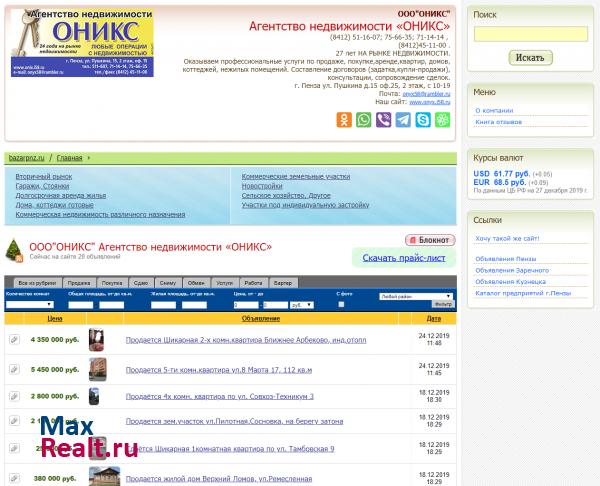Image resolution: width=600 pixels, height=486 pixels.
Task: Click the 'Наш сайт' website link
Action: point(430,102)
